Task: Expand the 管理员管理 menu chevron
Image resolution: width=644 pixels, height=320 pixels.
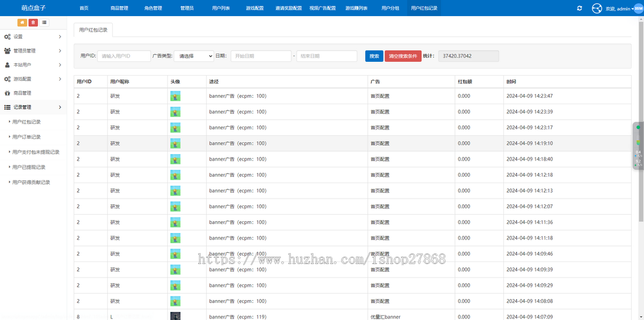Action: [x=60, y=51]
